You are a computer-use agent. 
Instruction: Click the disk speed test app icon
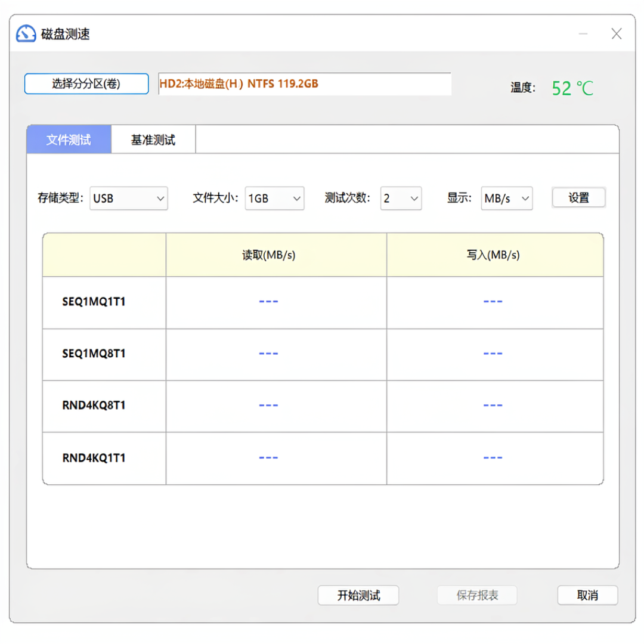tap(26, 33)
